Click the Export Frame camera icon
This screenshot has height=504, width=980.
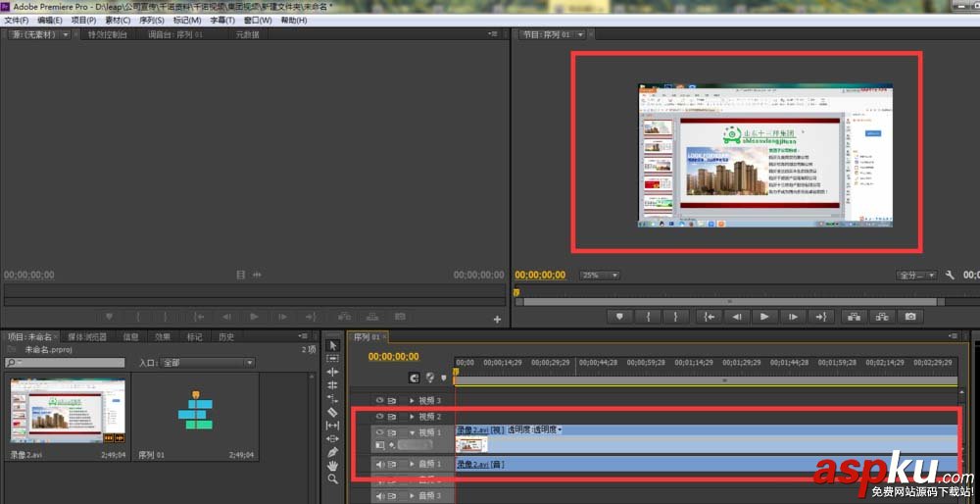pyautogui.click(x=910, y=317)
